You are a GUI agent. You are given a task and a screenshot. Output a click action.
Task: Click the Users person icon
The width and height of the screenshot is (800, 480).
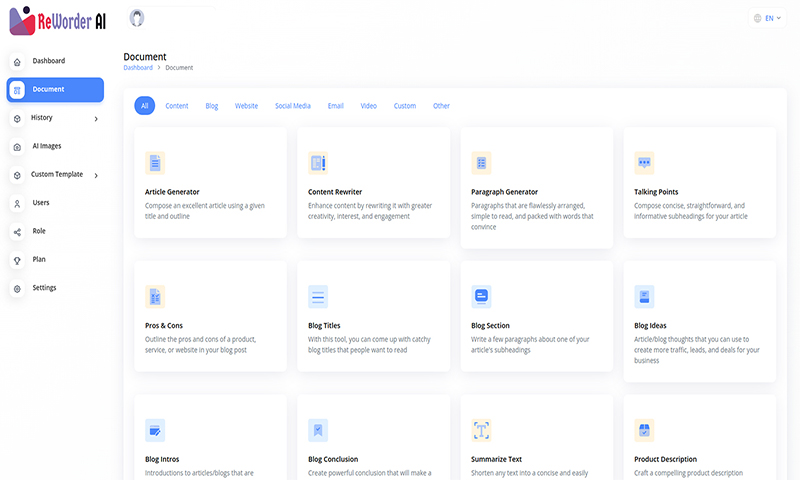coord(17,204)
